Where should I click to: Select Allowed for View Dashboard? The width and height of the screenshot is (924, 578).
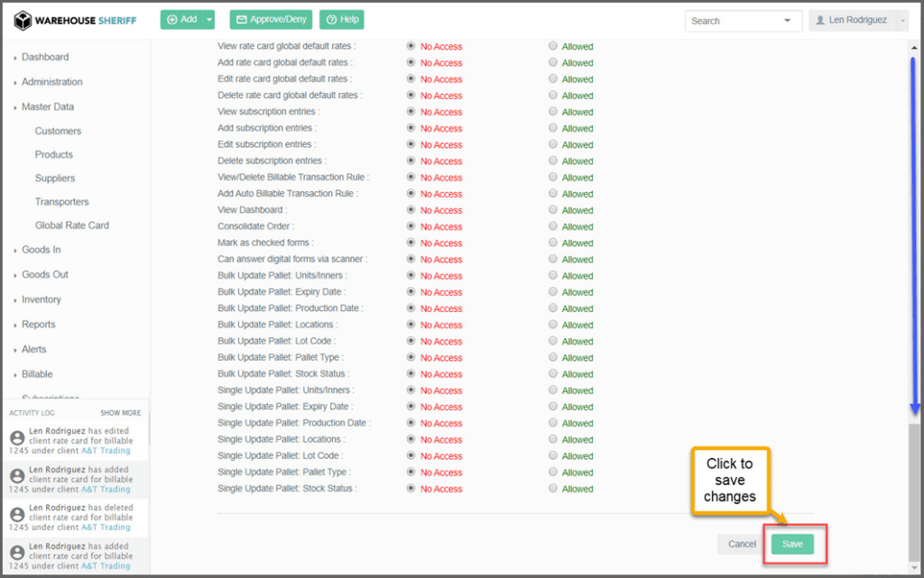[553, 210]
